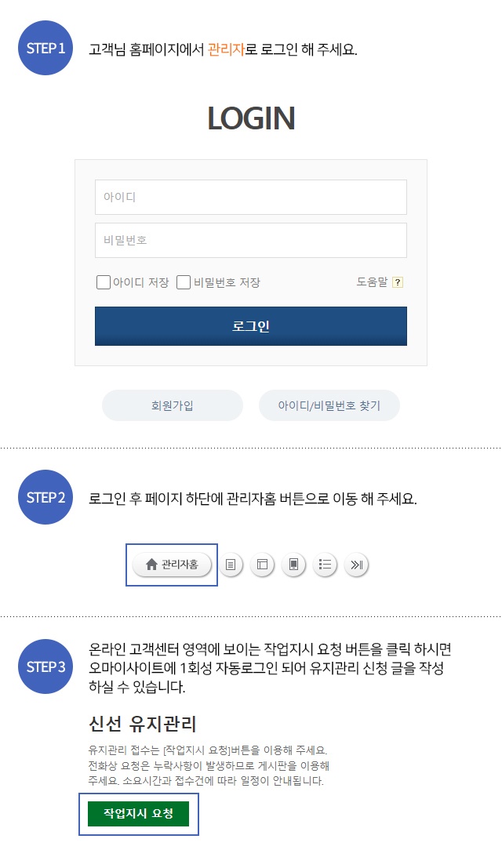Click 아이디/비밀번호 찾기 button
The height and width of the screenshot is (868, 502).
coord(329,406)
